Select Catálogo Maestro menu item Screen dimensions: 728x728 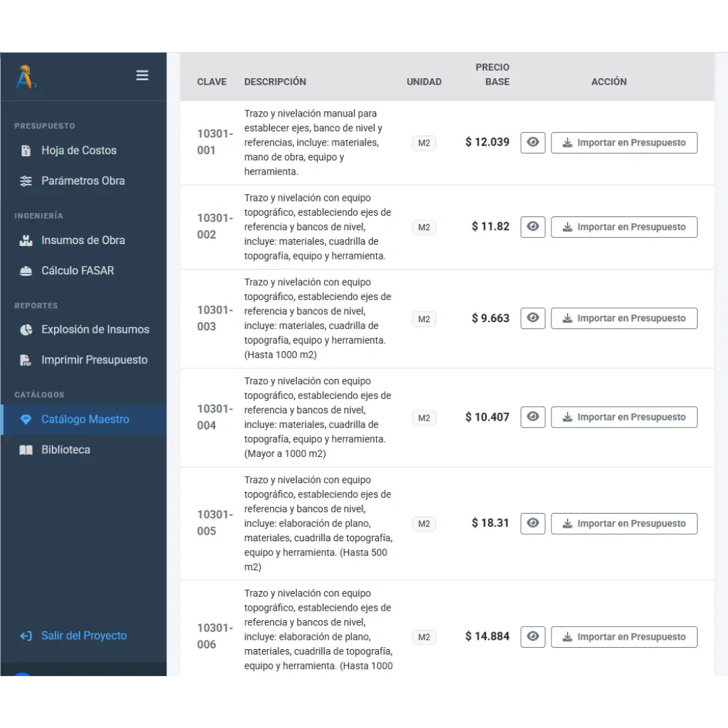(x=84, y=419)
